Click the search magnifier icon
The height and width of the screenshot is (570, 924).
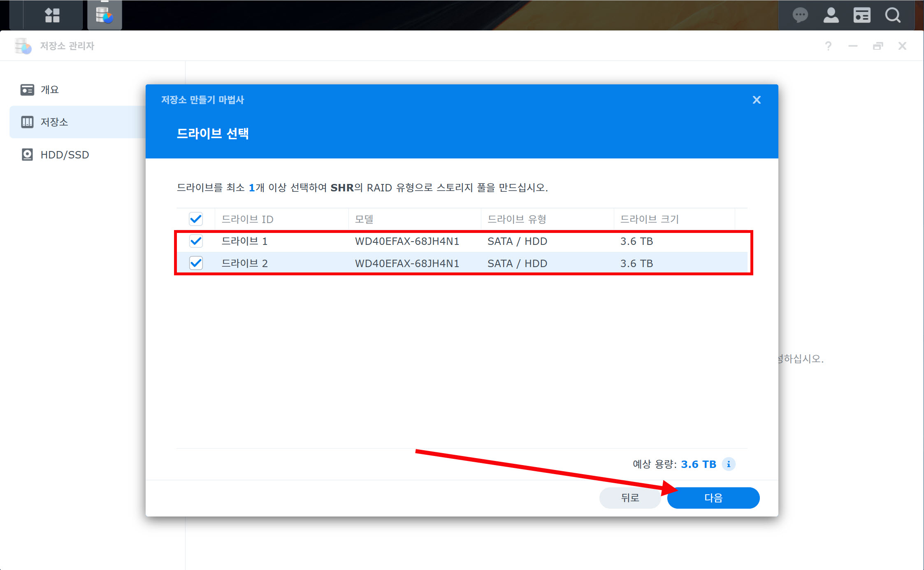click(x=892, y=15)
